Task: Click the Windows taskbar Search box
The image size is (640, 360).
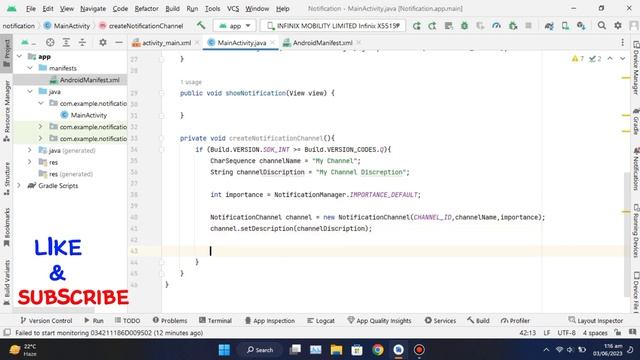Action: tap(260, 350)
